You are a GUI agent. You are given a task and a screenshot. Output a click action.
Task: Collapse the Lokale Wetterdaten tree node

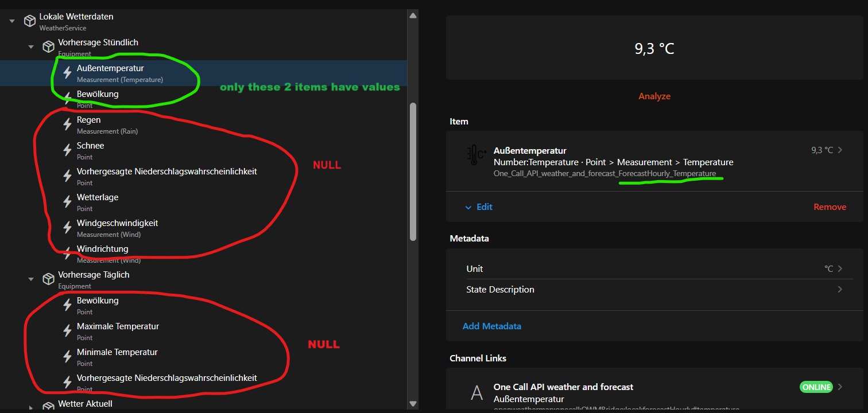click(12, 21)
